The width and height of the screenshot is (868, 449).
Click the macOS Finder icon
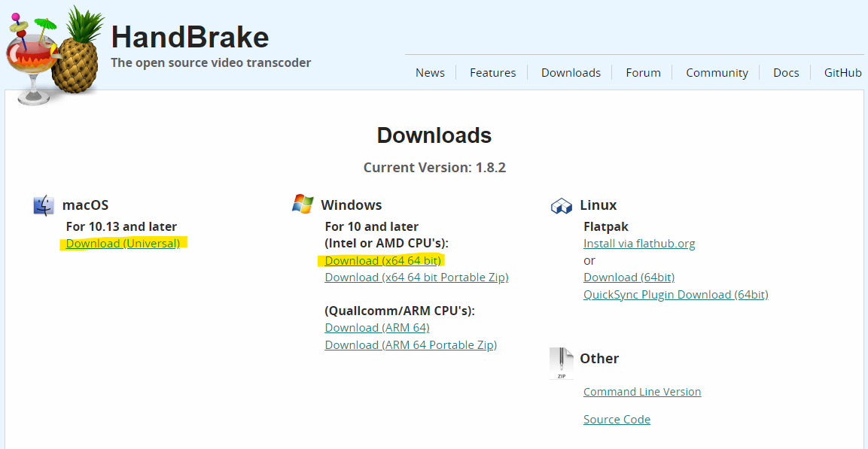point(44,205)
